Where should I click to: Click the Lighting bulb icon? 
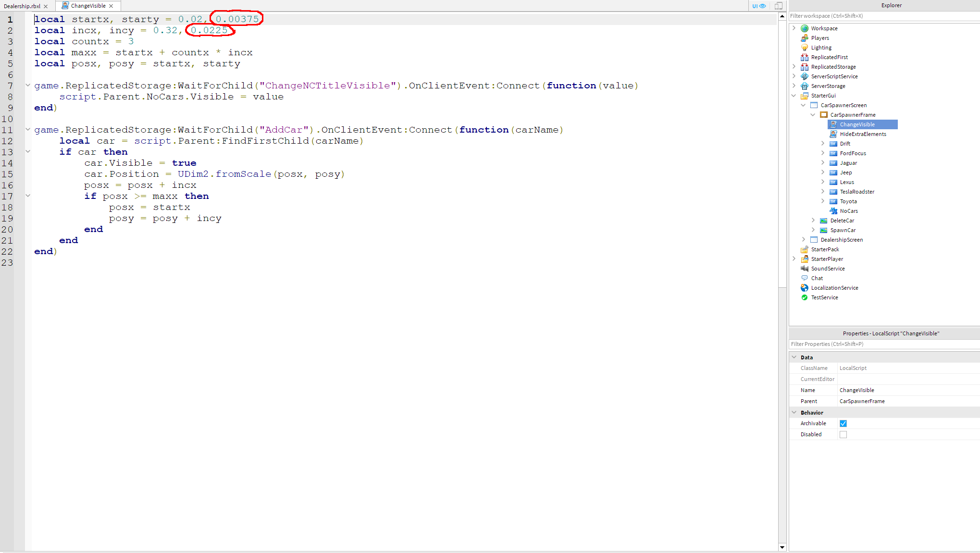point(805,48)
